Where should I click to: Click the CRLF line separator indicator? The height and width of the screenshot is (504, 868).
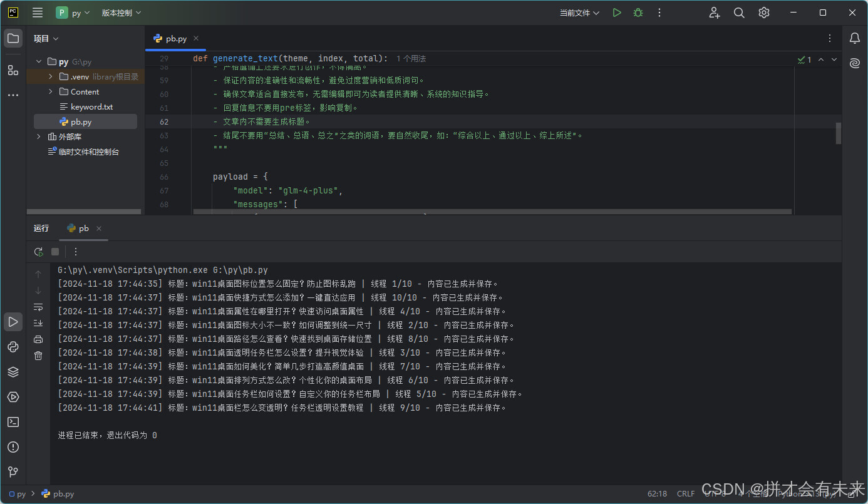coord(686,494)
